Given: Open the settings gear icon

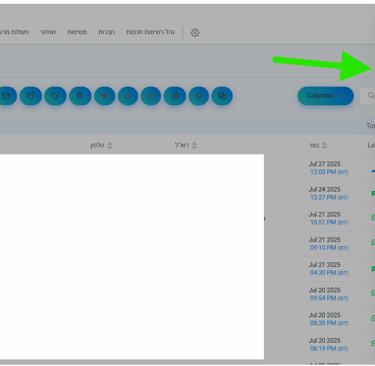Looking at the screenshot, I should 195,32.
